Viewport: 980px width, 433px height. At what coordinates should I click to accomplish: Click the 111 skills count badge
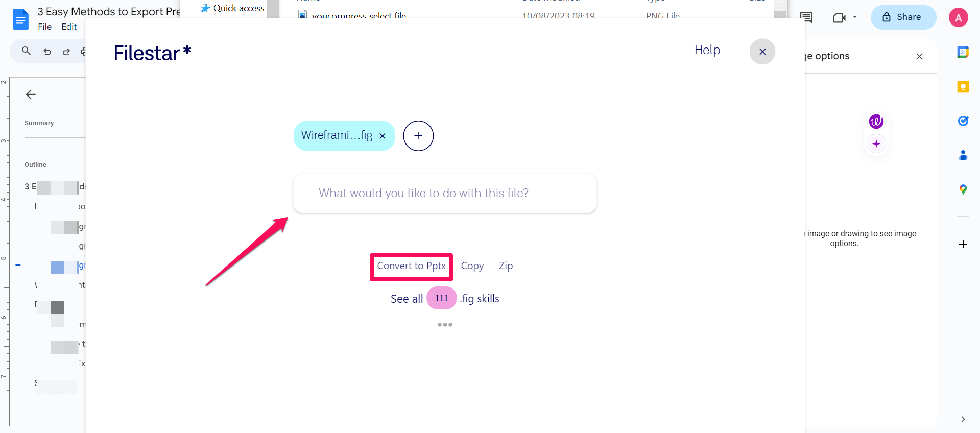(441, 298)
